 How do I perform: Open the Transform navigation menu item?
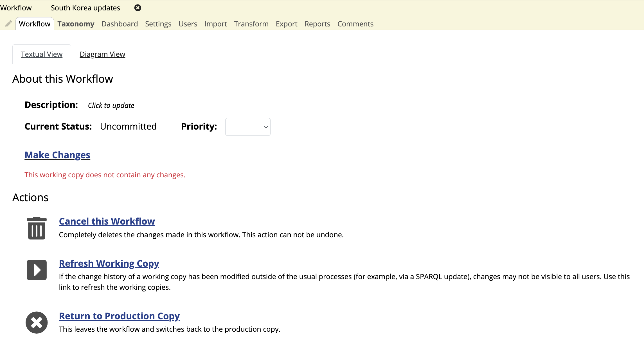252,23
